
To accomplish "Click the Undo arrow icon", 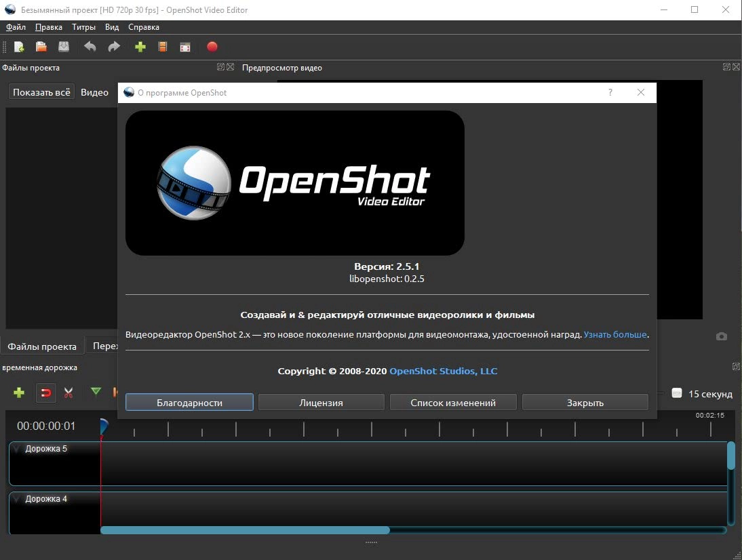I will click(90, 47).
